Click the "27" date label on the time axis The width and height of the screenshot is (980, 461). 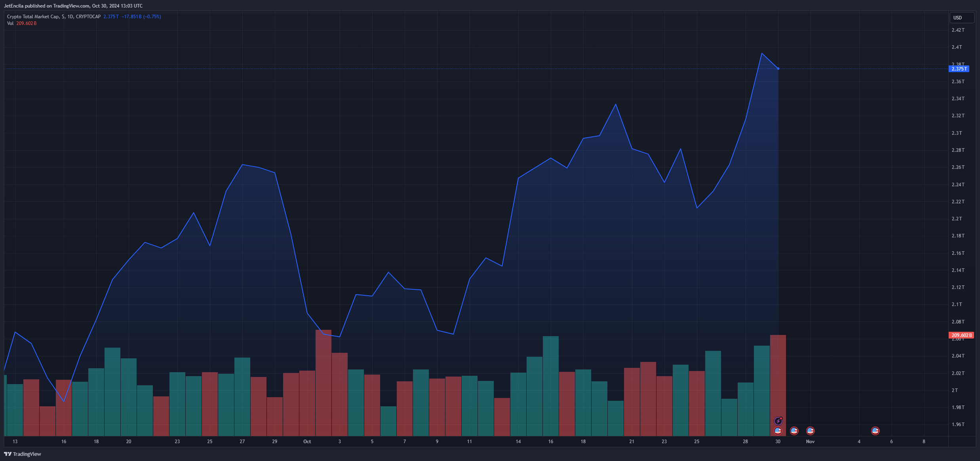242,442
